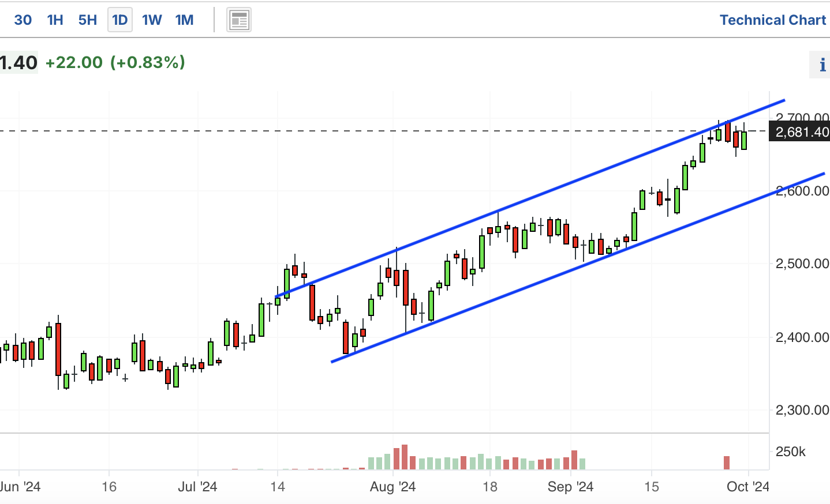Open the Technical Chart link
This screenshot has height=504, width=830.
tap(773, 20)
